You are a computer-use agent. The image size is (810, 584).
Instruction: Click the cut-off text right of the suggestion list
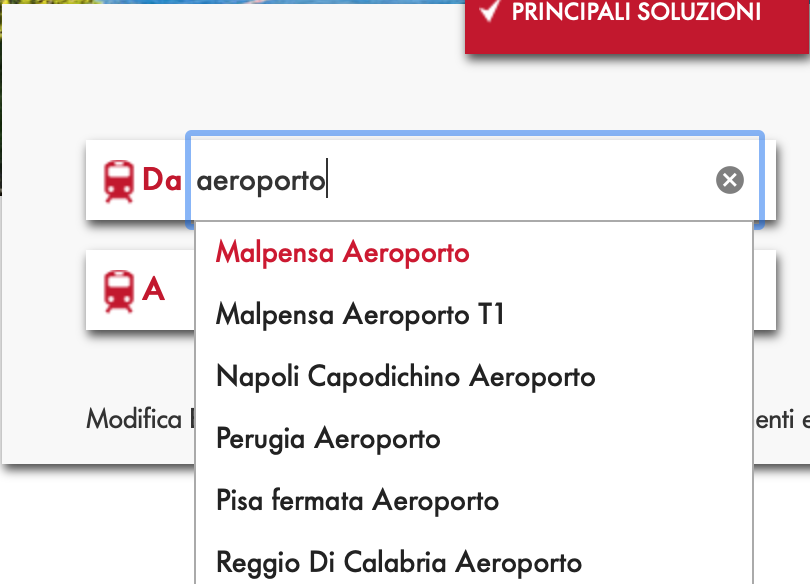point(782,418)
